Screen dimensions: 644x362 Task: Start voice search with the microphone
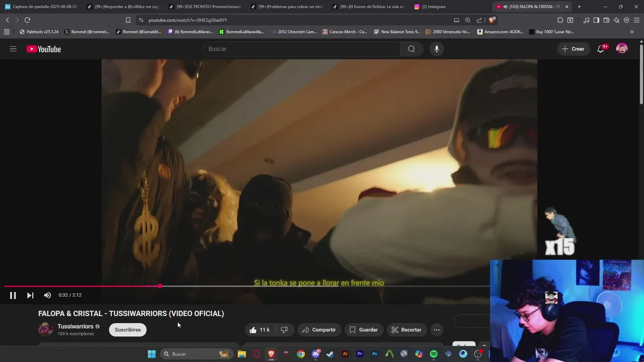(437, 49)
